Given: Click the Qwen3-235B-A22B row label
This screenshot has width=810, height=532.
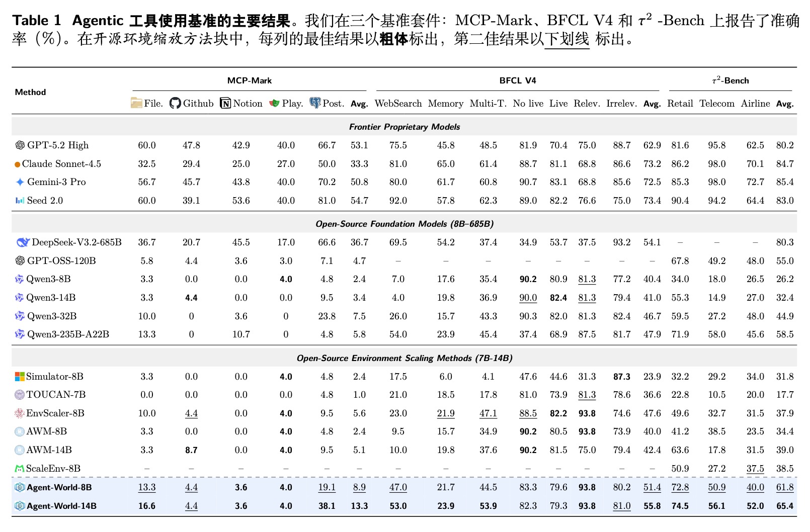Looking at the screenshot, I should tap(68, 334).
